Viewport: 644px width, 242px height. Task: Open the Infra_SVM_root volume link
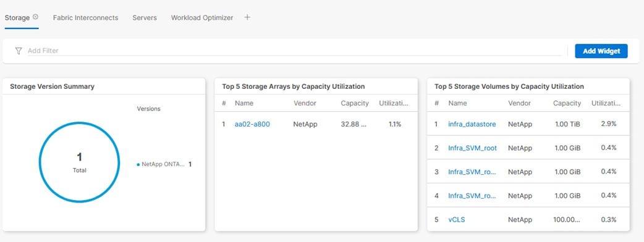pos(472,148)
